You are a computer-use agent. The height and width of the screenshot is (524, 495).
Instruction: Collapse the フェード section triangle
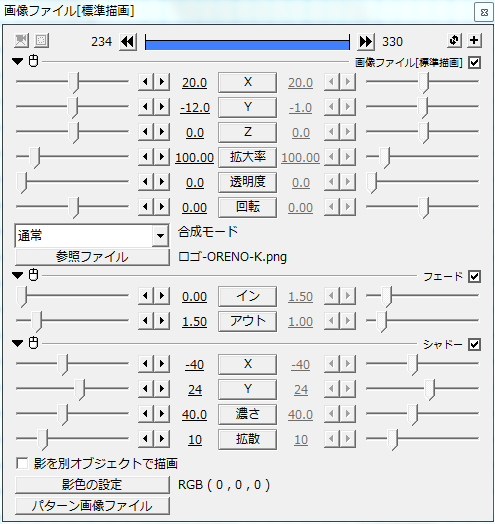click(17, 275)
